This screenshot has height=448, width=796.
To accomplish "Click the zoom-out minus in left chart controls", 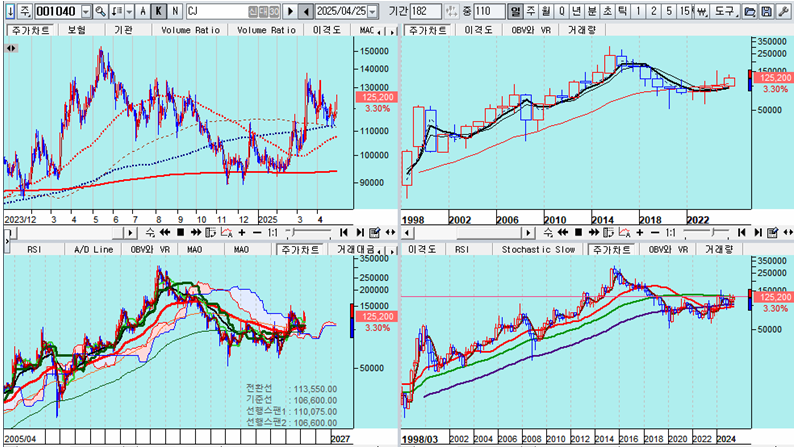I will pos(257,233).
